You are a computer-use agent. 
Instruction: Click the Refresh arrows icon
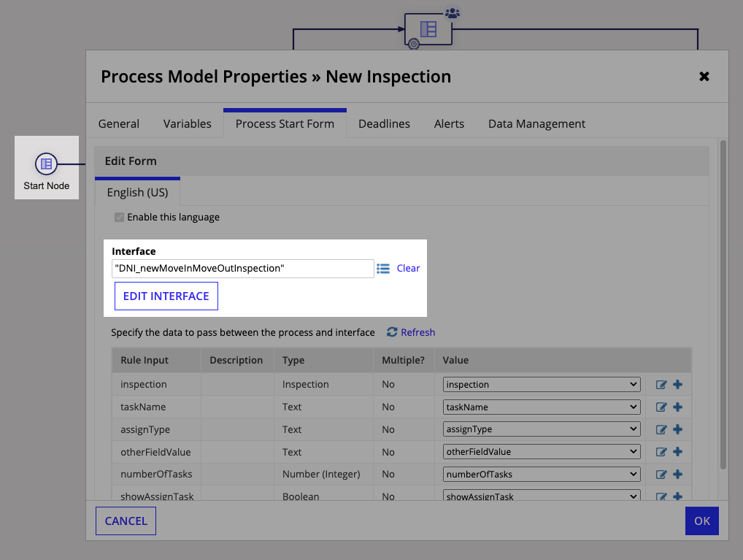point(392,332)
